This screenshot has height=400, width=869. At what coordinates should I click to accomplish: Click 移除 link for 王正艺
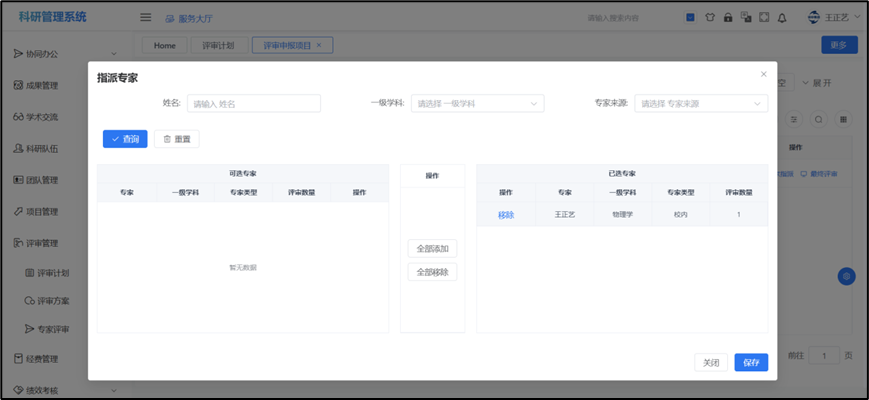click(x=506, y=215)
